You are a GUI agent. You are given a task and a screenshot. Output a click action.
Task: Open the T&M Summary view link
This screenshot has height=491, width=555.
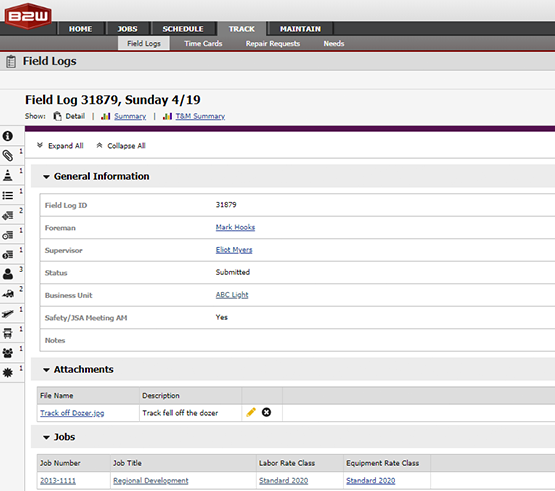pos(200,116)
